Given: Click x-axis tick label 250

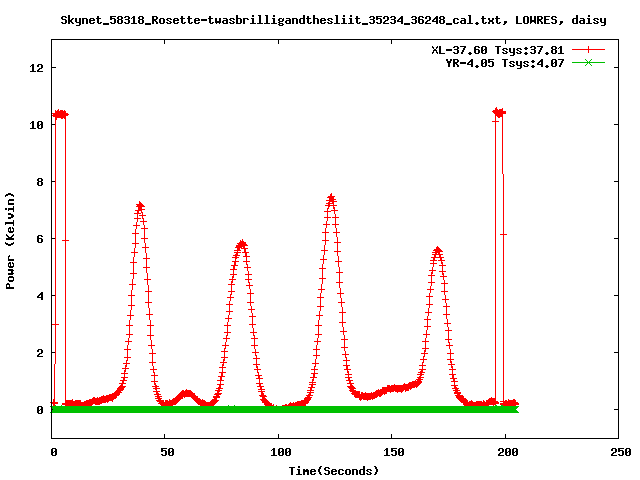Looking at the screenshot, I should (x=621, y=452).
